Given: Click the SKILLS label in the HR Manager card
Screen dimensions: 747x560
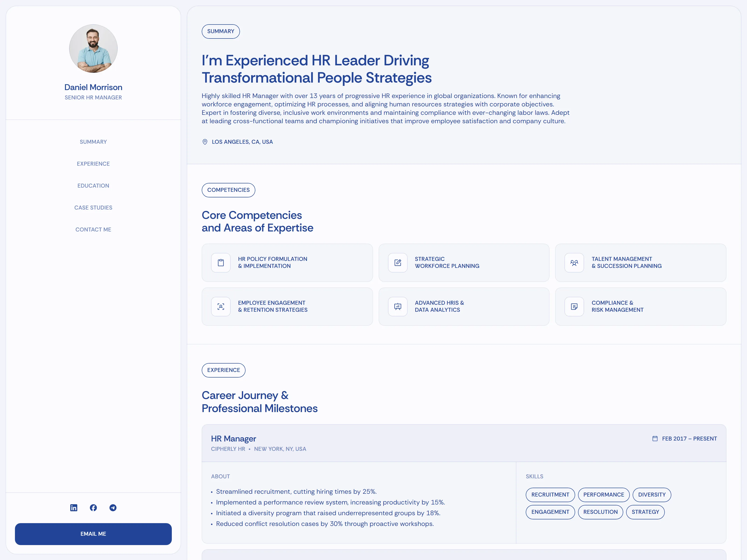Looking at the screenshot, I should click(535, 476).
